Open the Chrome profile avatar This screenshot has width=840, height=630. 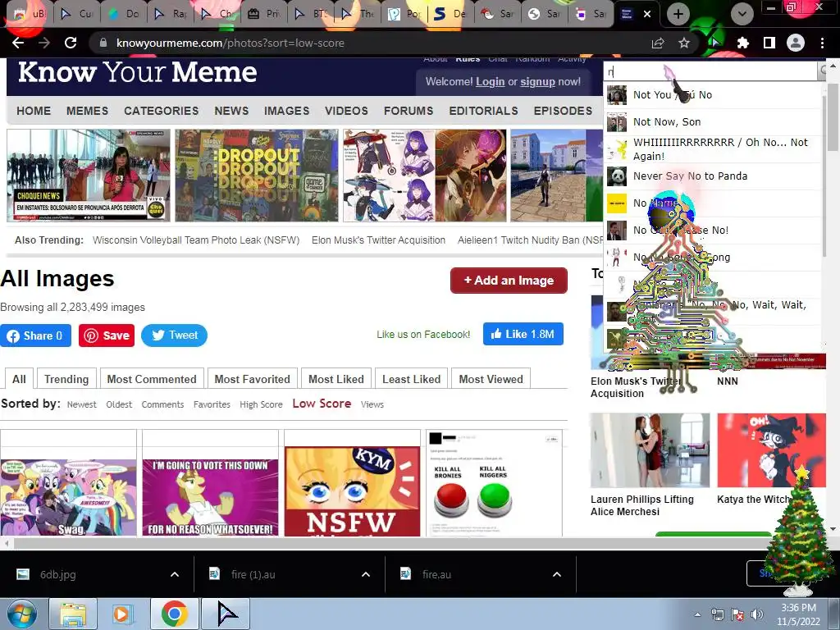click(796, 43)
